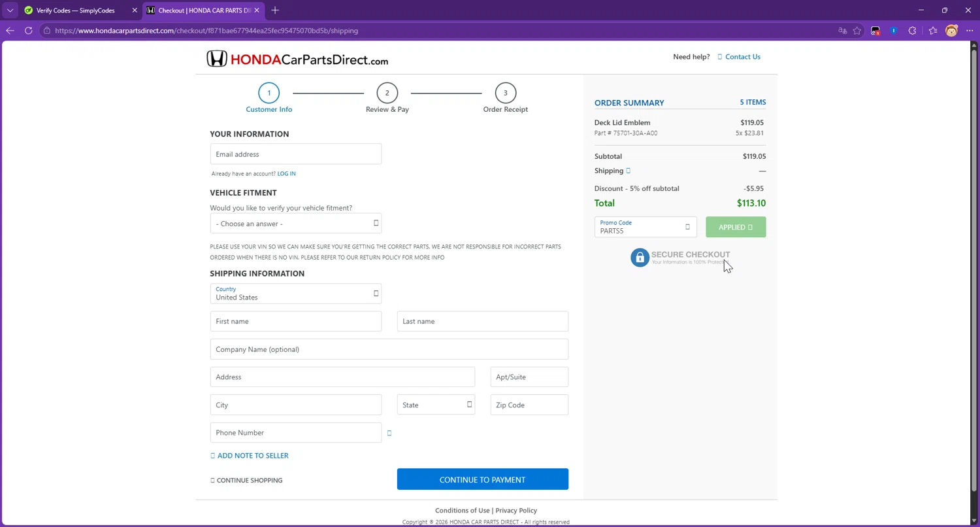The width and height of the screenshot is (980, 527).
Task: Click the phone number help icon
Action: [389, 433]
